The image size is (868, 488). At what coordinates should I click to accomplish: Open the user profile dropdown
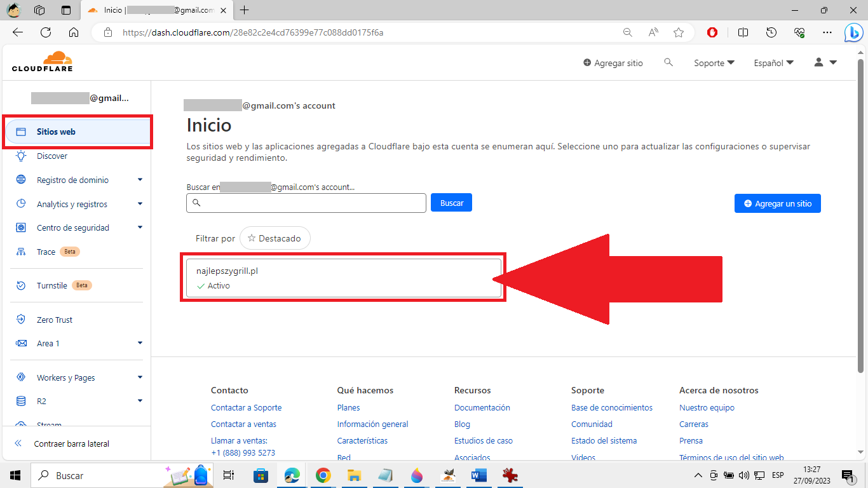point(825,62)
